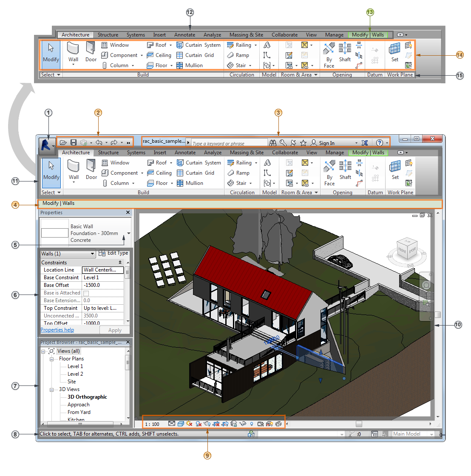Click the 1 : 100 view scale button

[152, 424]
